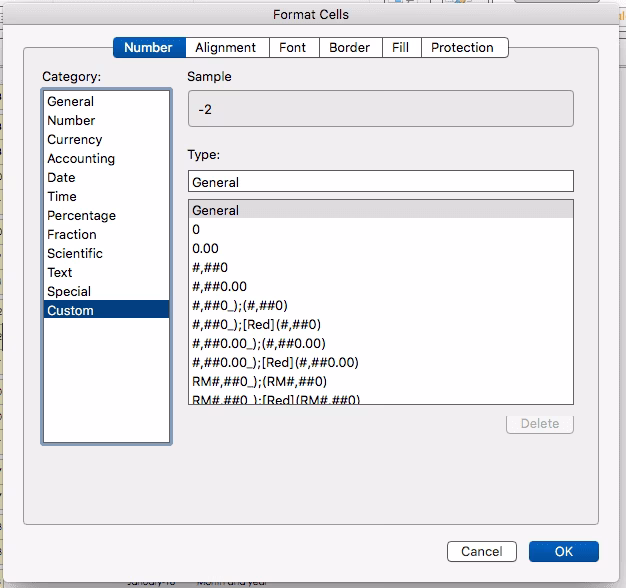
Task: Select the Percentage category
Action: pos(106,216)
